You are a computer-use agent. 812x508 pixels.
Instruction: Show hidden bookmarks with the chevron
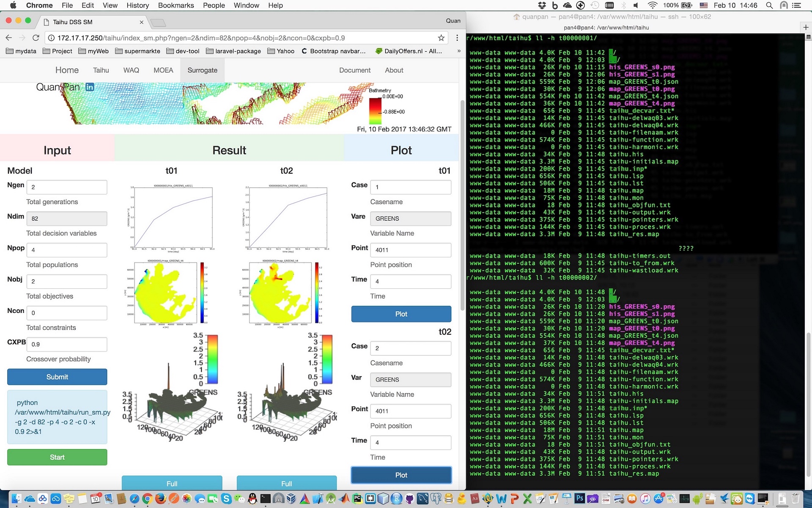(x=459, y=51)
